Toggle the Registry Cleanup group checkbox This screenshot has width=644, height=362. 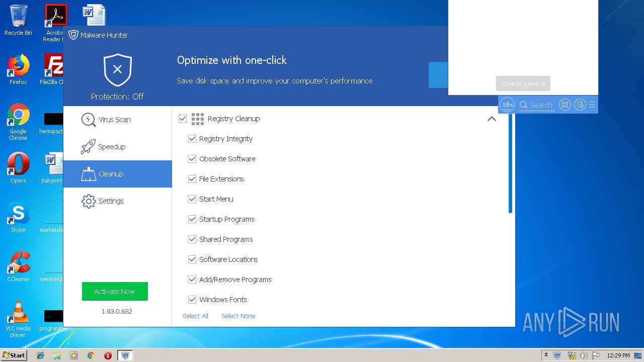pos(183,119)
